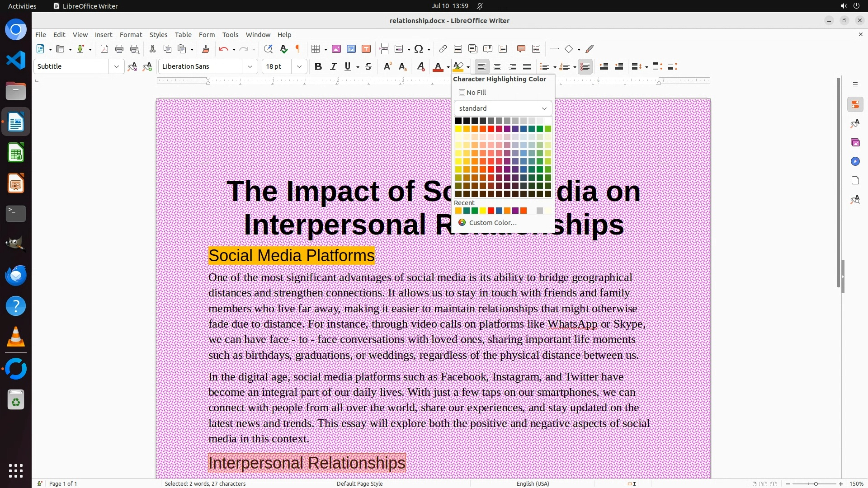The height and width of the screenshot is (488, 868).
Task: Open the font size 18 pt dropdown
Action: coord(299,67)
